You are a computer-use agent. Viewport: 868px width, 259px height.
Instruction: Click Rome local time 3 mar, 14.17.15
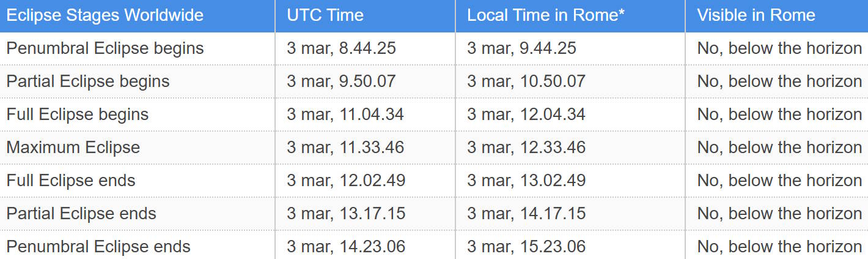coord(526,214)
